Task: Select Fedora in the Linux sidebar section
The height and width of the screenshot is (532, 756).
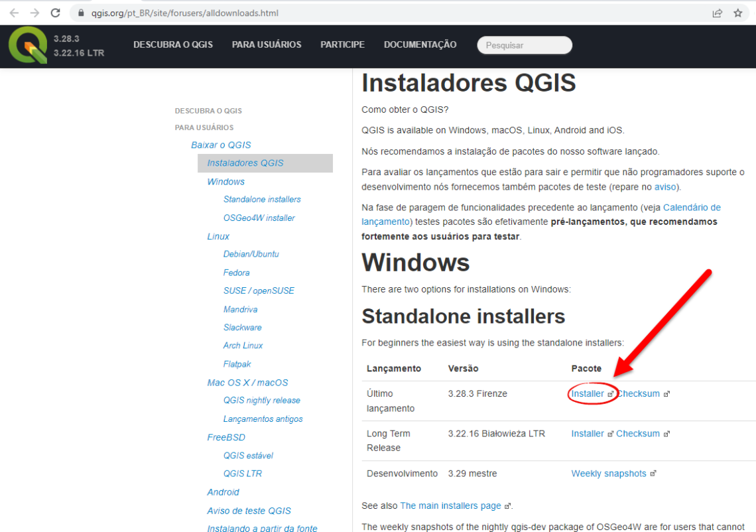Action: coord(236,273)
